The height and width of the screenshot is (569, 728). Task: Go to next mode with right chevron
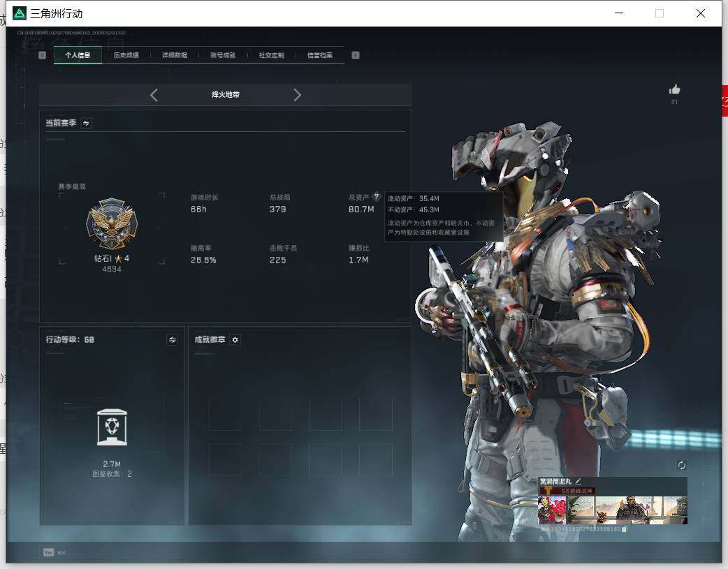(297, 95)
